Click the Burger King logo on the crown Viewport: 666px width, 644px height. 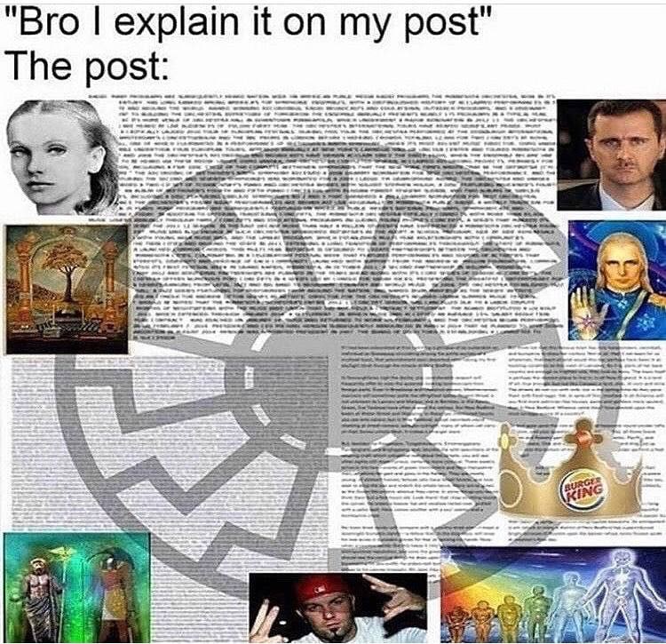(x=583, y=493)
